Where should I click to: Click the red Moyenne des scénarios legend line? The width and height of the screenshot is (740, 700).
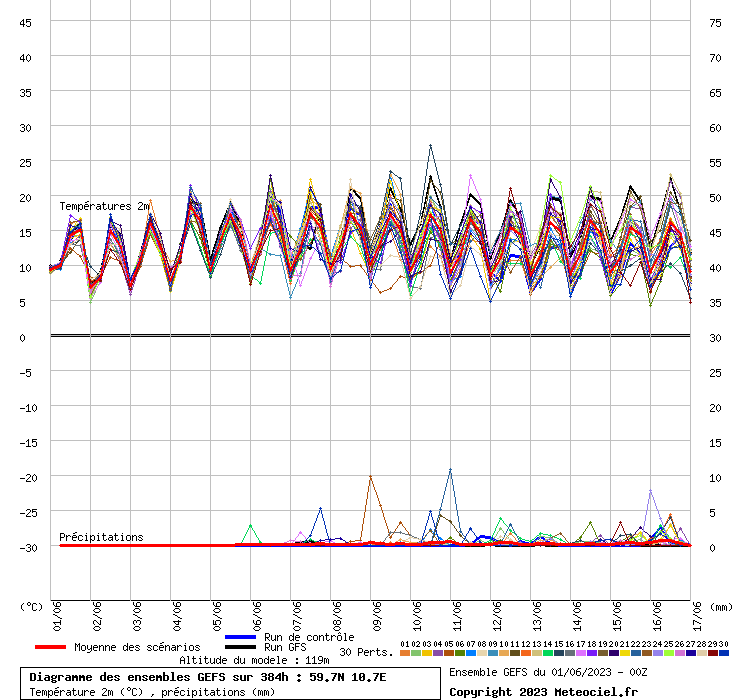pos(50,647)
